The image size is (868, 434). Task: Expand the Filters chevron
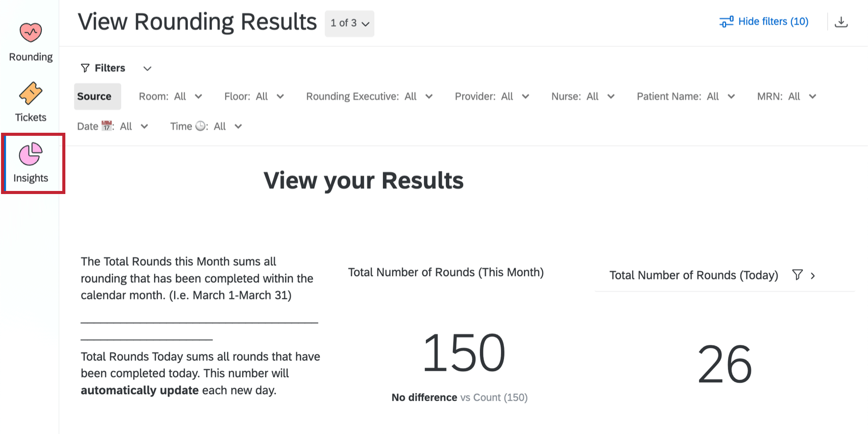click(147, 68)
